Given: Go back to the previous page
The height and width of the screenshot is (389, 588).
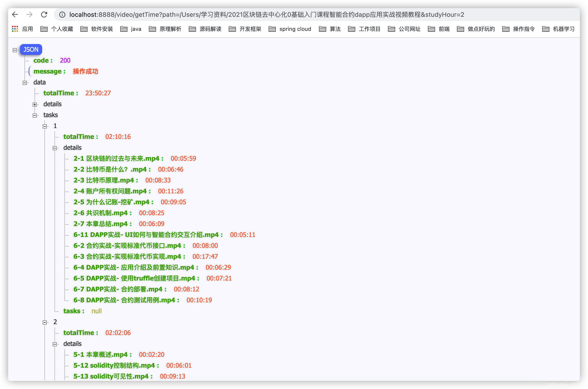Looking at the screenshot, I should tap(15, 15).
